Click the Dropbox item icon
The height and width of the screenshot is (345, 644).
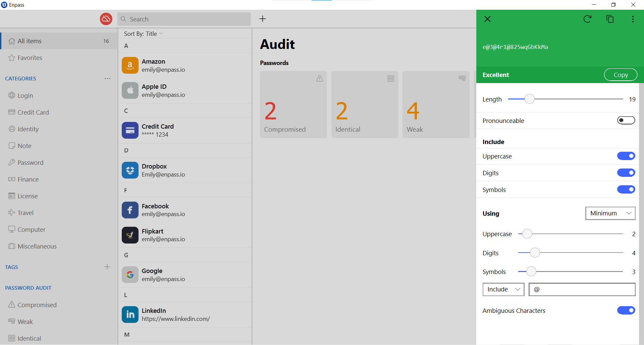point(130,170)
